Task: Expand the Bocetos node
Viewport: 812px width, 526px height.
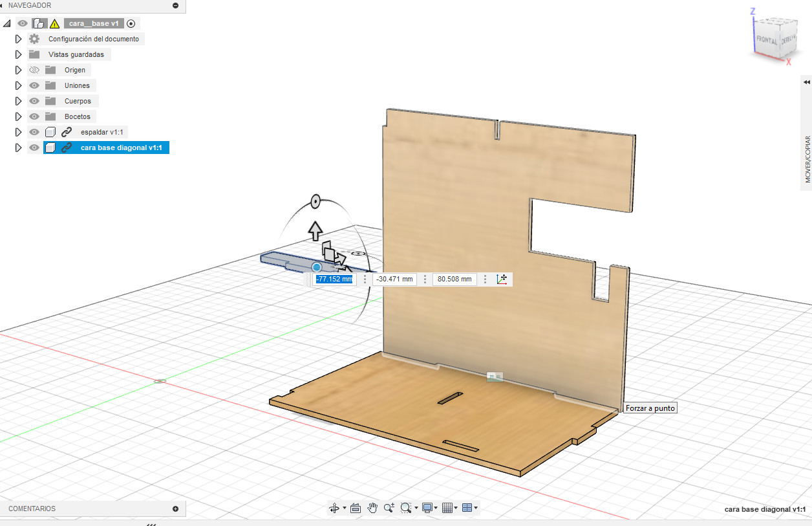Action: click(x=19, y=116)
